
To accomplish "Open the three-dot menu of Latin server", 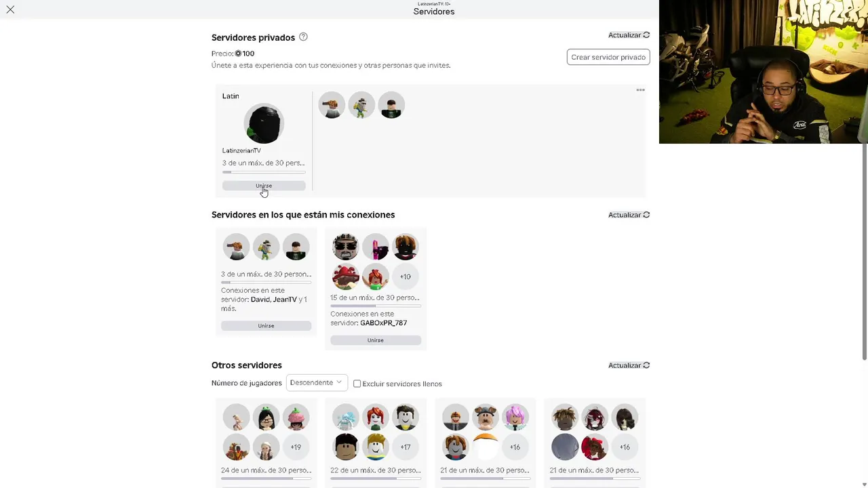I will click(640, 90).
